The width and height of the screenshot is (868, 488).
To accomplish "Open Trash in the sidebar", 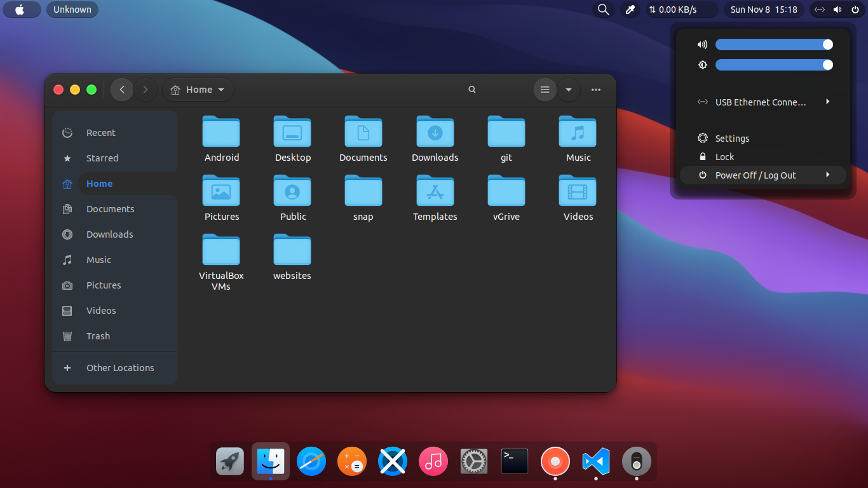I will point(115,336).
